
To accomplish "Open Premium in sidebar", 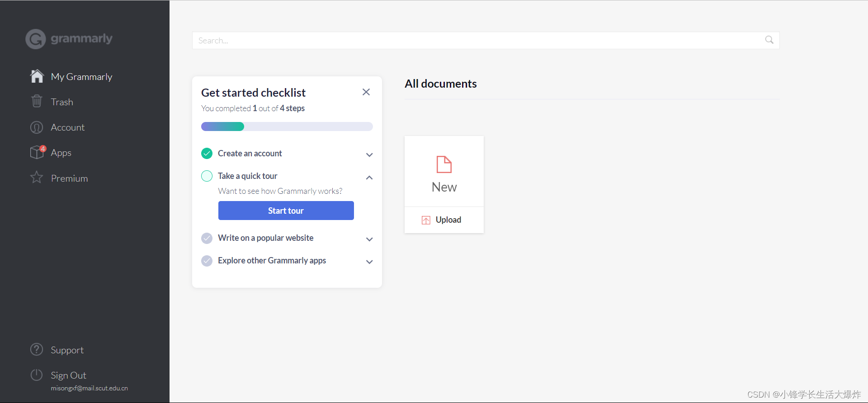I will [69, 178].
